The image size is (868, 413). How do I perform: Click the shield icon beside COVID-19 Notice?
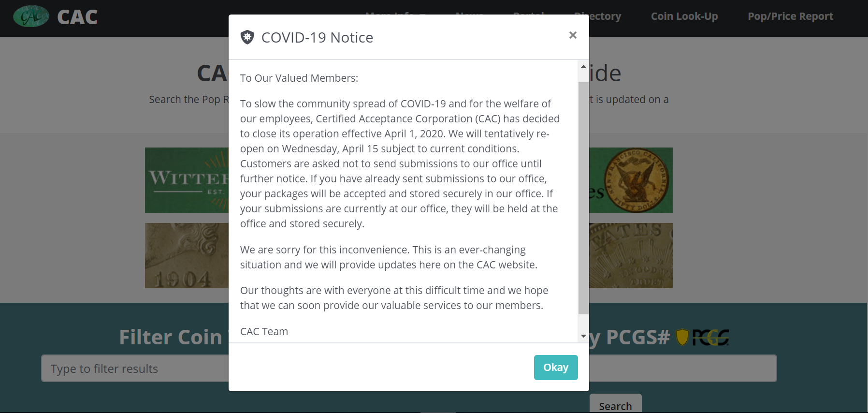pos(247,37)
